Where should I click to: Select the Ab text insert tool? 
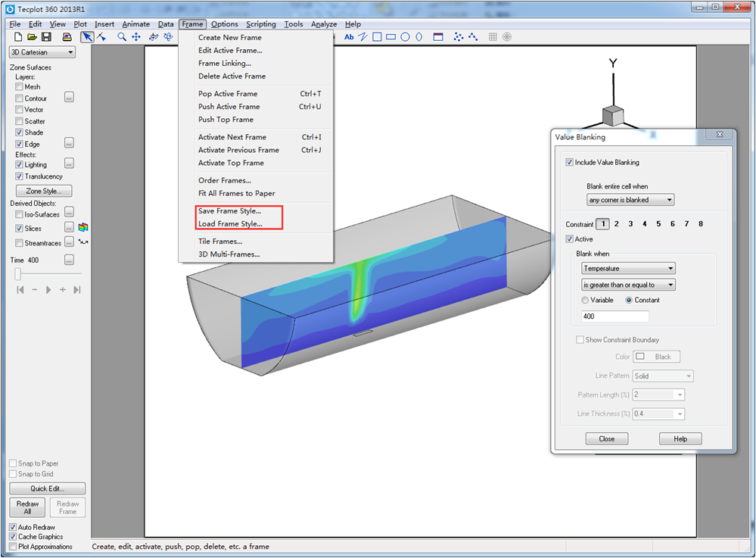coord(349,37)
